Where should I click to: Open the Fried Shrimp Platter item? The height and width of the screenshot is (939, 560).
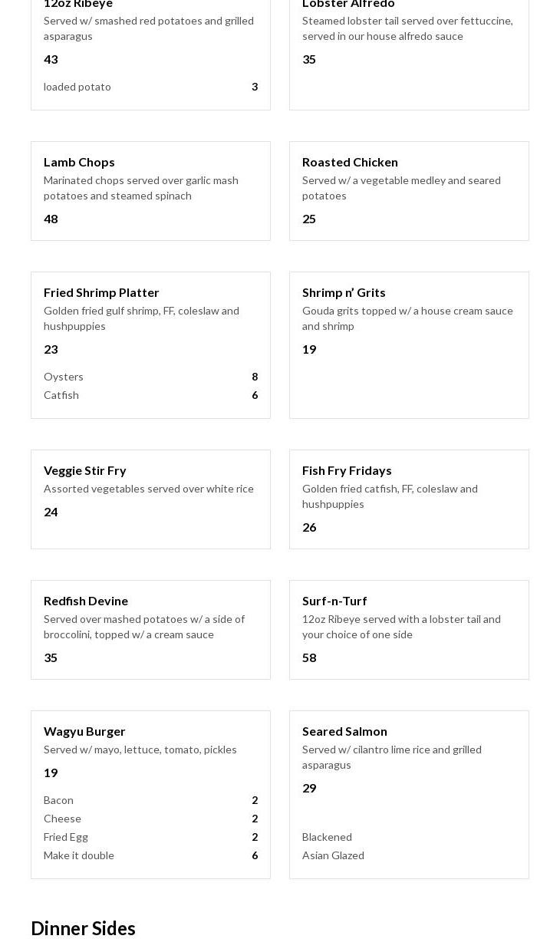click(x=101, y=292)
